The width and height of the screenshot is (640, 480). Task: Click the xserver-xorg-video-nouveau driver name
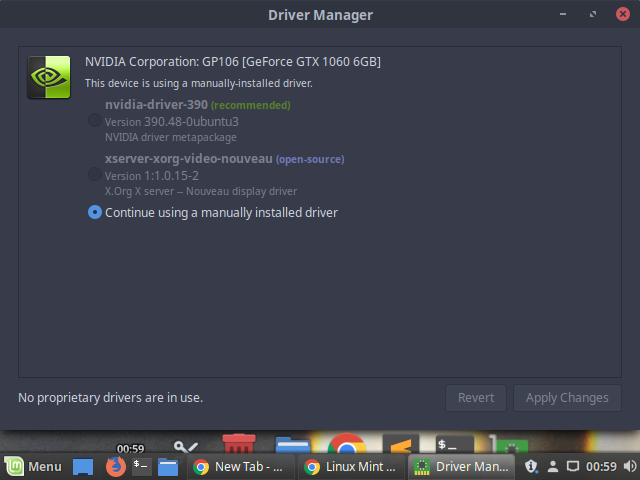tap(189, 158)
